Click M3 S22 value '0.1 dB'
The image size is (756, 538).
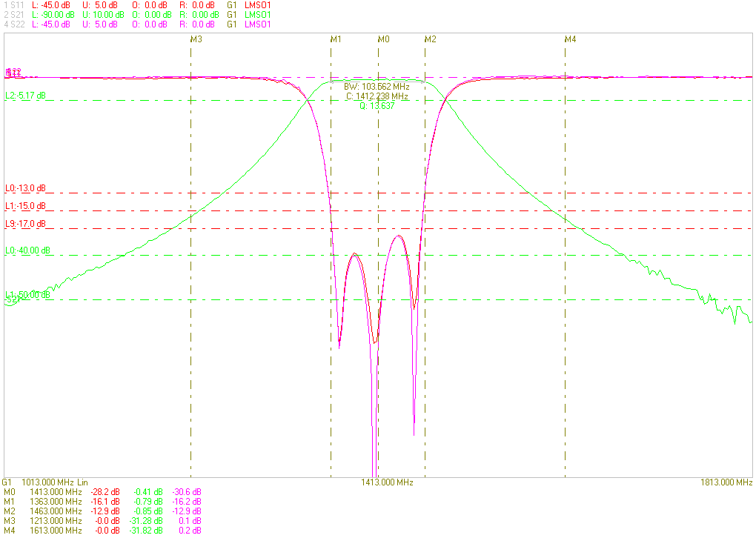tap(190, 521)
